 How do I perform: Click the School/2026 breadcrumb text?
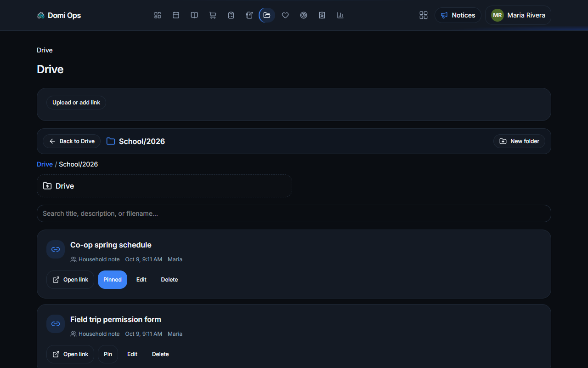coord(79,164)
